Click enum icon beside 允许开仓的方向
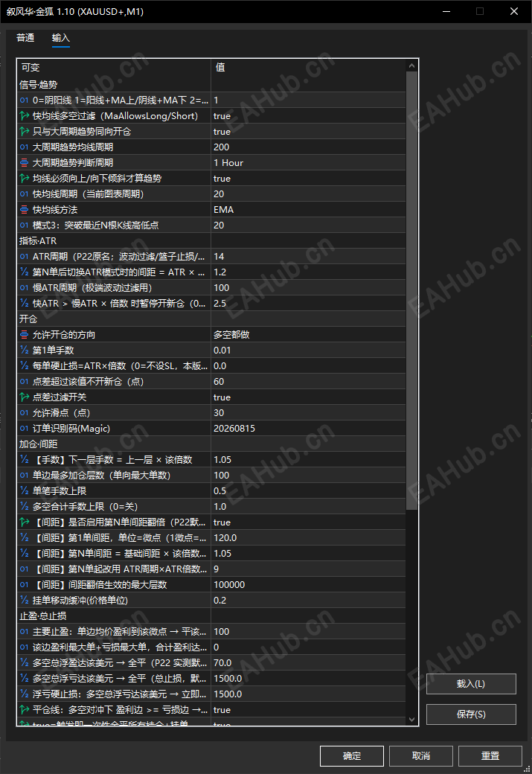Image resolution: width=532 pixels, height=774 pixels. pos(24,335)
